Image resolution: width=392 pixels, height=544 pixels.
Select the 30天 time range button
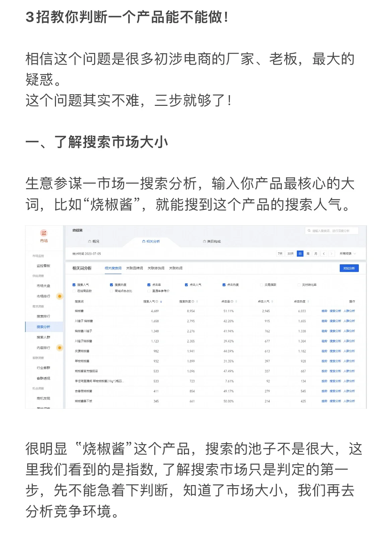[x=290, y=254]
